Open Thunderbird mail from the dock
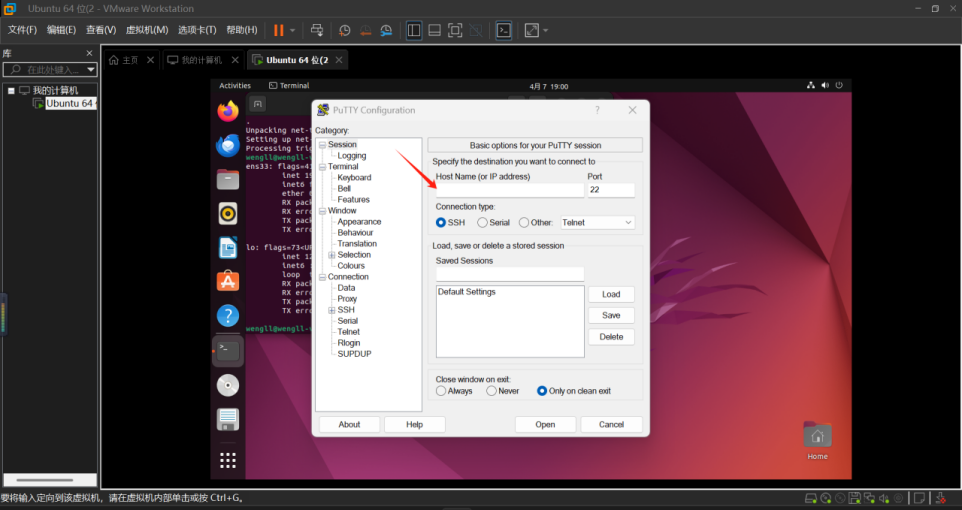Image resolution: width=962 pixels, height=510 pixels. click(228, 146)
